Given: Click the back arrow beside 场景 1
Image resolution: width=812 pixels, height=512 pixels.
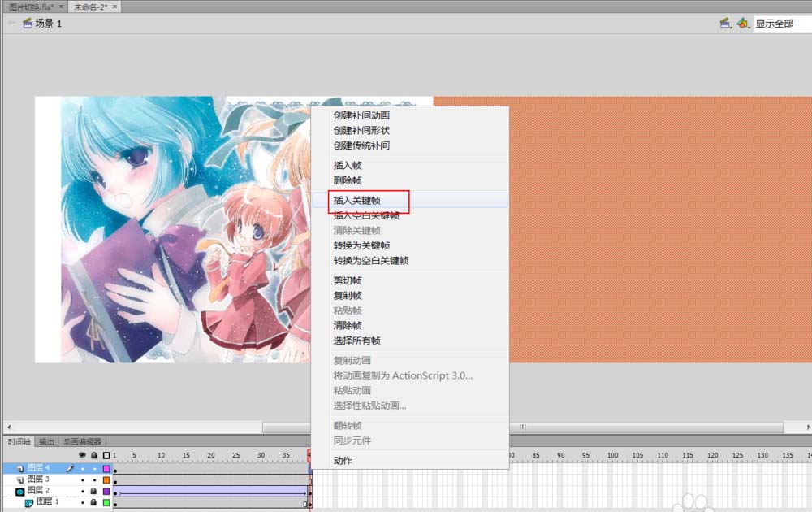Looking at the screenshot, I should pyautogui.click(x=11, y=22).
